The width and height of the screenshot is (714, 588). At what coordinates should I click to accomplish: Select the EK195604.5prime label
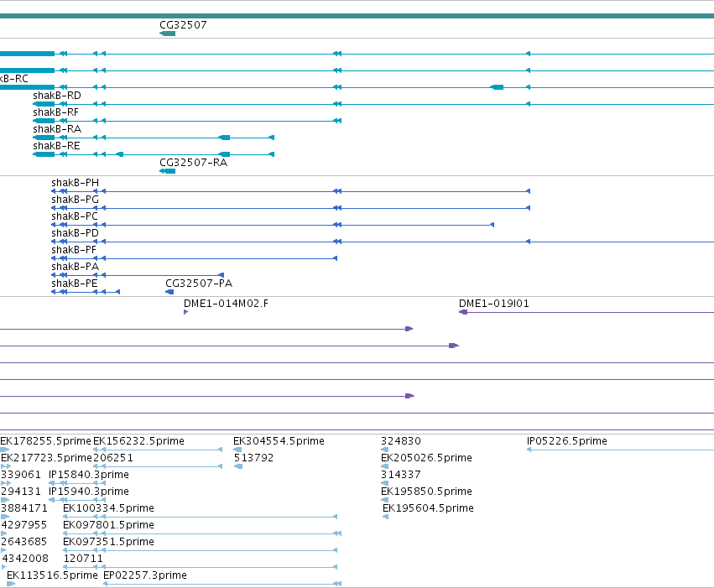click(428, 508)
